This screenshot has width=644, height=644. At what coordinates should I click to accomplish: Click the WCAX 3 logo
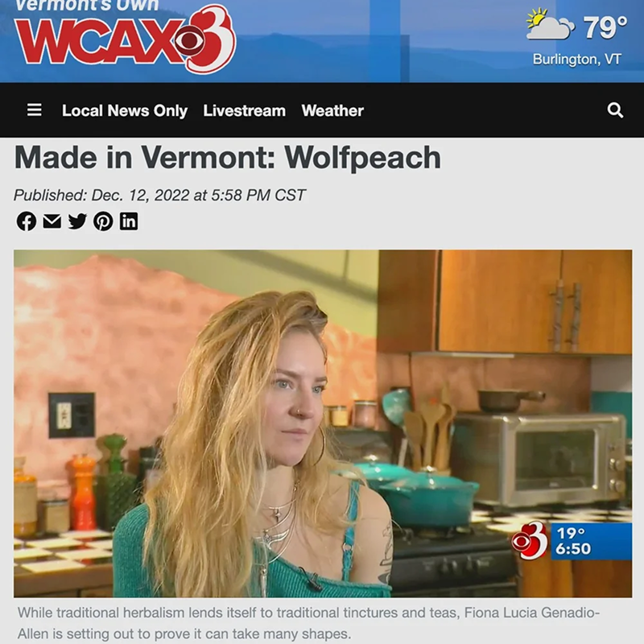coord(126,39)
